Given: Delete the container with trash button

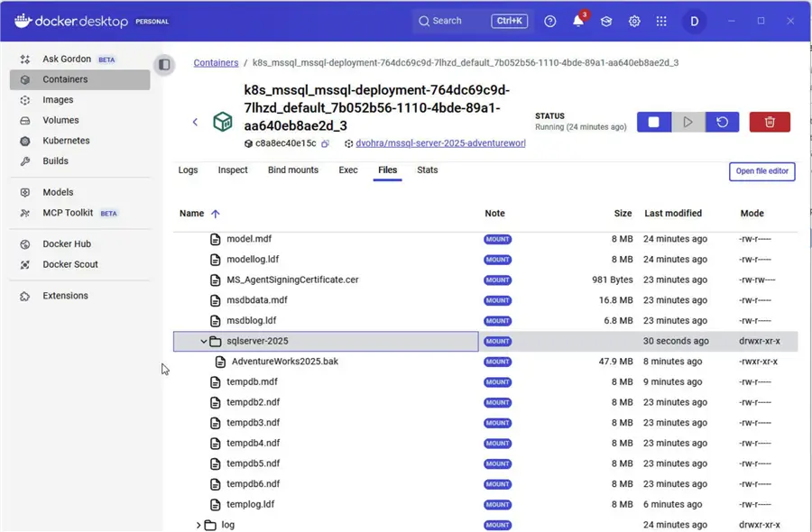Looking at the screenshot, I should coord(770,122).
